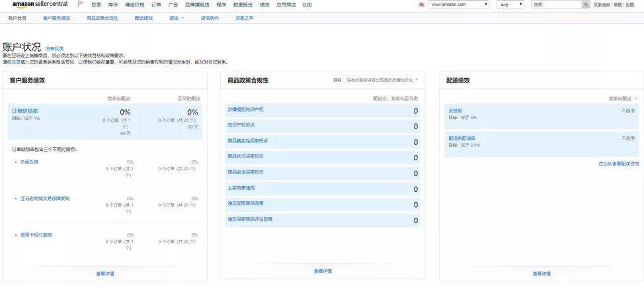
Task: Open the 卖家自配送 dropdown in 配送绩效
Action: (623, 99)
